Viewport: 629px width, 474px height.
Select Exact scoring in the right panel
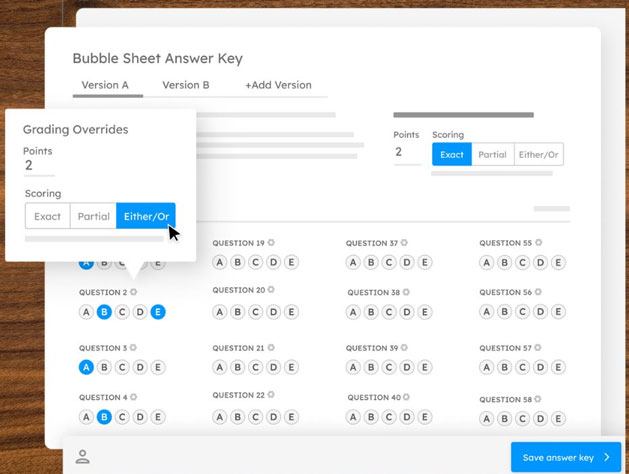tap(452, 154)
